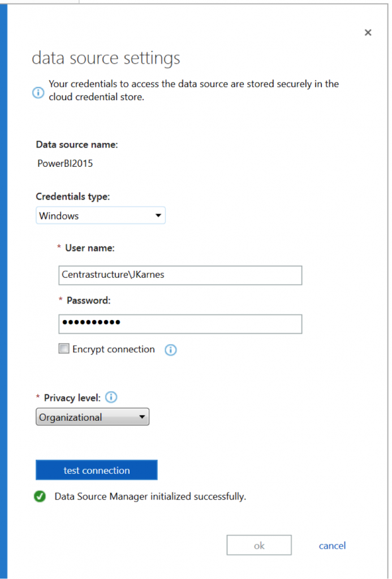Click info icon beside Privacy level label
Screen dimensions: 392x579
point(111,397)
